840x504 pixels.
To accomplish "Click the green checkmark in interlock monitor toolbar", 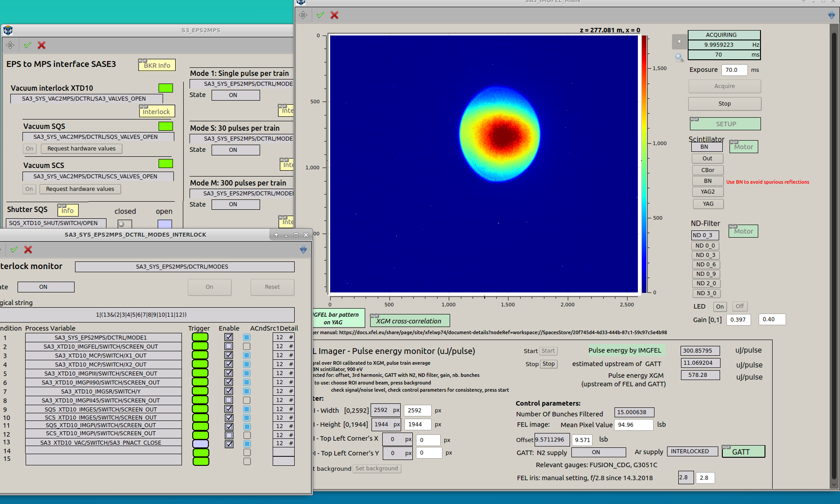I will pyautogui.click(x=14, y=249).
